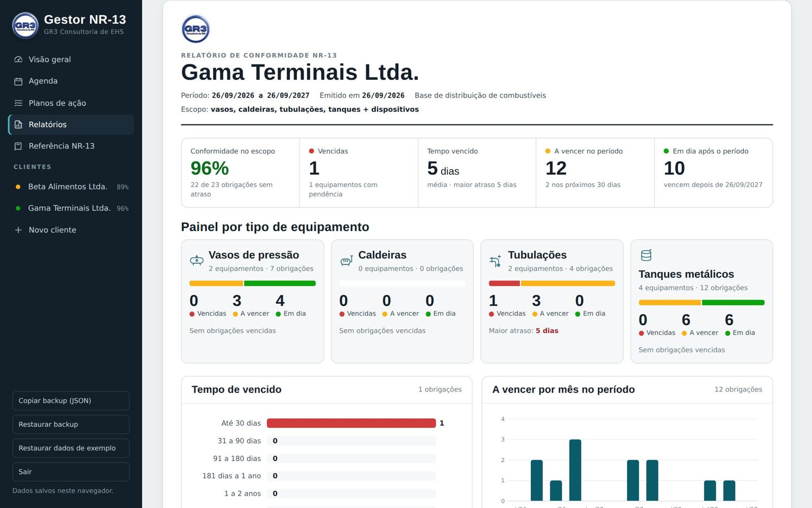Click the 89% badge for Beta Alimentos
Viewport: 812px width, 508px height.
pos(123,187)
